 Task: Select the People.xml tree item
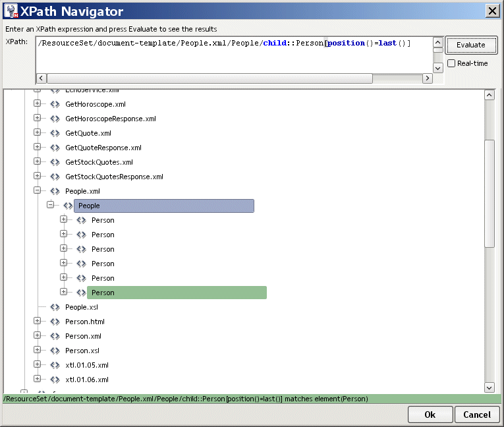82,191
